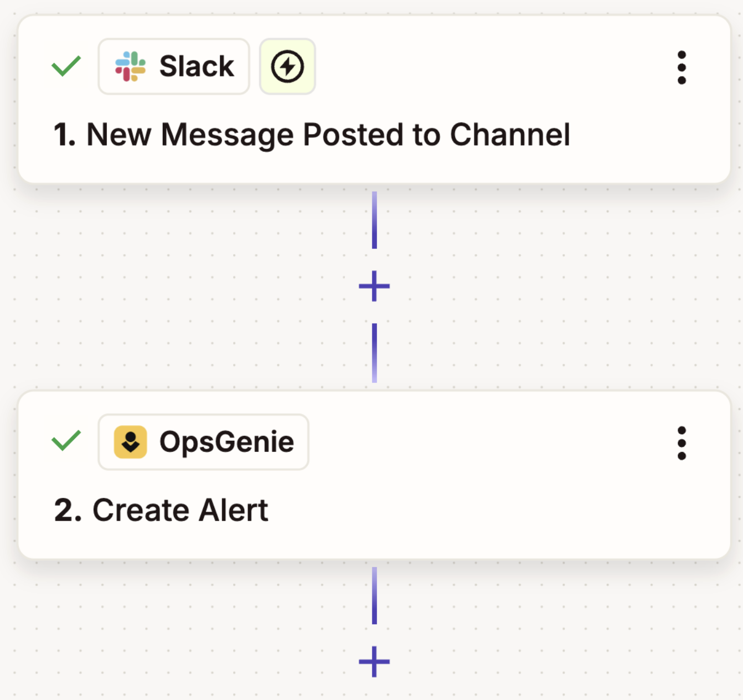The image size is (743, 700).
Task: Click the green checkmark on the OpsGenie step
Action: [65, 442]
